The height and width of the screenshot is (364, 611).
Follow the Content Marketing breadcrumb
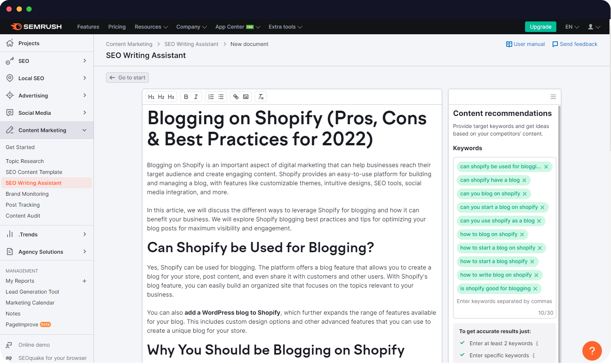129,44
